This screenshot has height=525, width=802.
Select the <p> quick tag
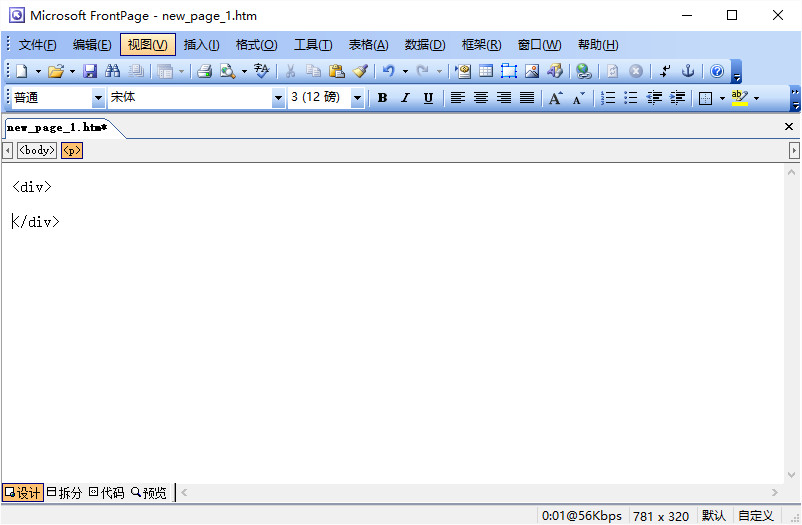pyautogui.click(x=72, y=150)
